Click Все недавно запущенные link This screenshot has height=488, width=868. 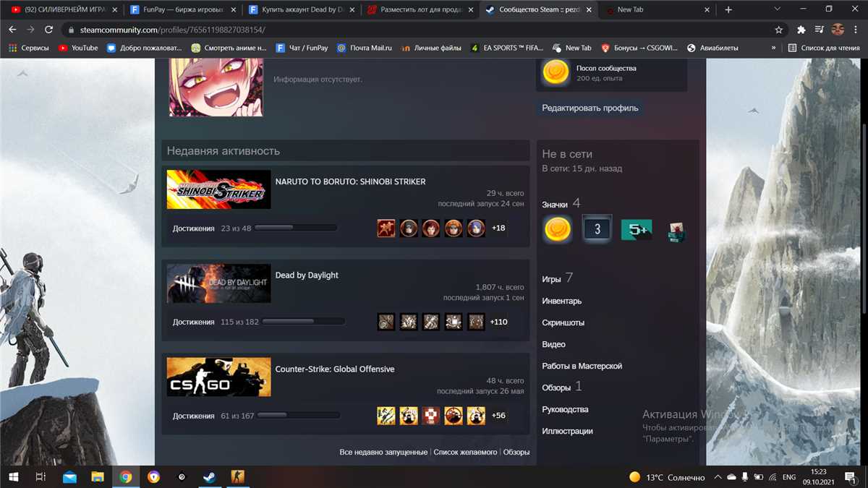point(383,452)
